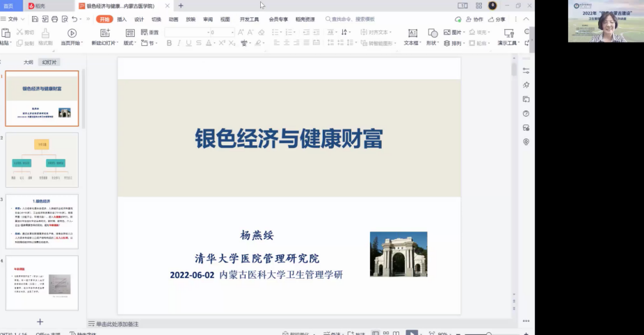Click the 协作 (Collaborate) button
Viewport: 644px width, 335px height.
pyautogui.click(x=474, y=19)
